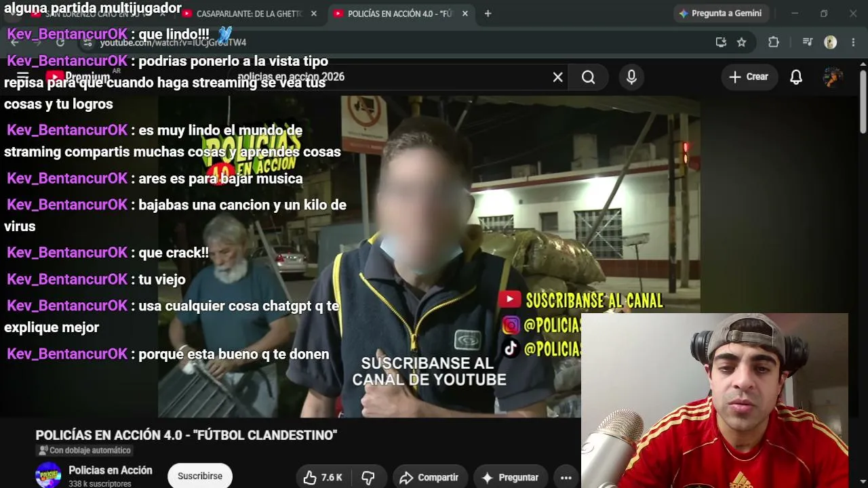Viewport: 868px width, 488px height.
Task: Go to YouTube Premium home logo
Action: [78, 77]
